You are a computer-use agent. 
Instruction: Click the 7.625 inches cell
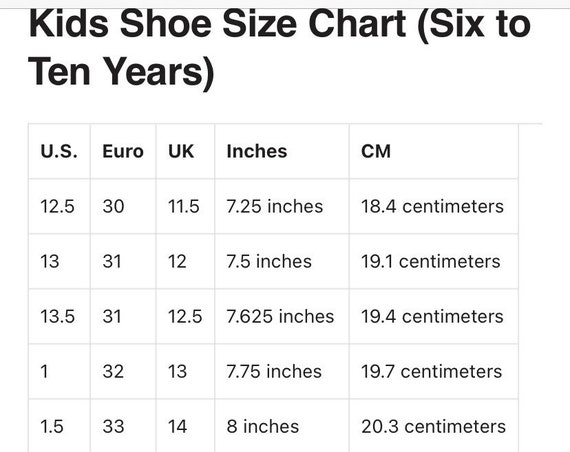tap(282, 316)
